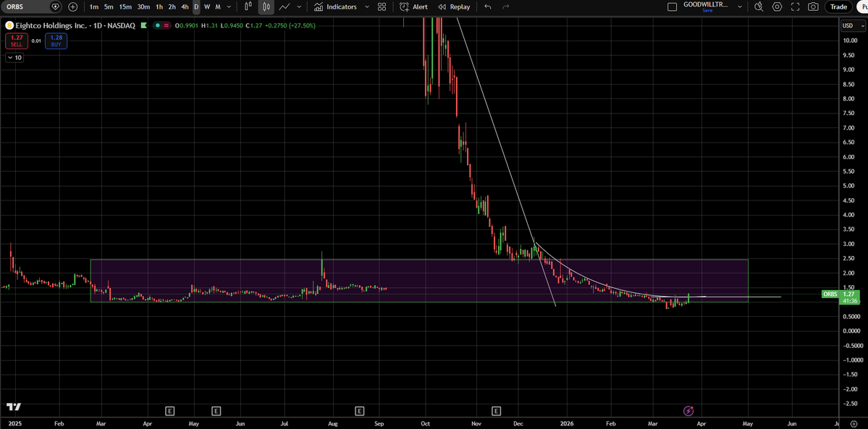Image resolution: width=868 pixels, height=429 pixels.
Task: Create an Alert
Action: (413, 7)
